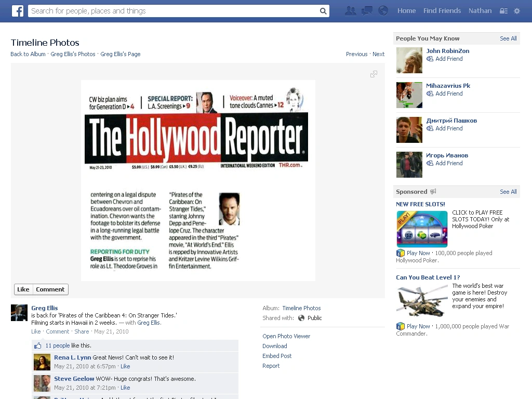The width and height of the screenshot is (532, 399).
Task: Click the Public globe icon
Action: [301, 318]
